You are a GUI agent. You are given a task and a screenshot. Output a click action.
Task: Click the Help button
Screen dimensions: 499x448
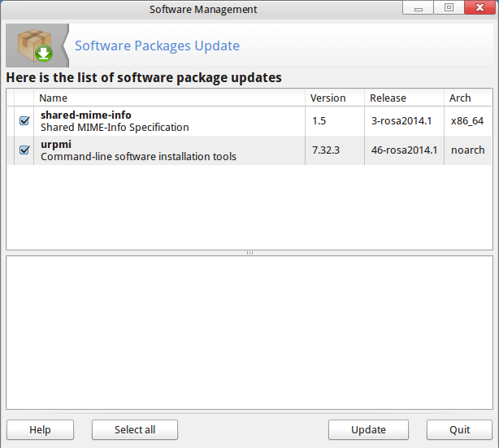40,429
